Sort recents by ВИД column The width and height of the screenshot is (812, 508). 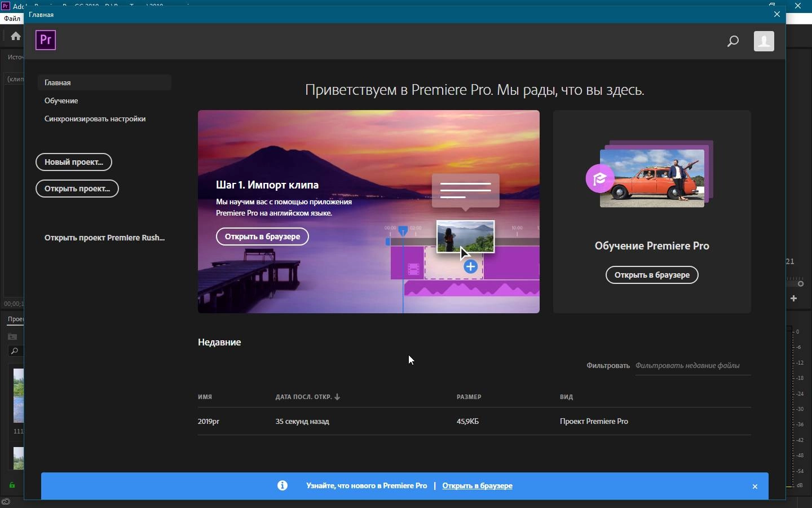[567, 397]
